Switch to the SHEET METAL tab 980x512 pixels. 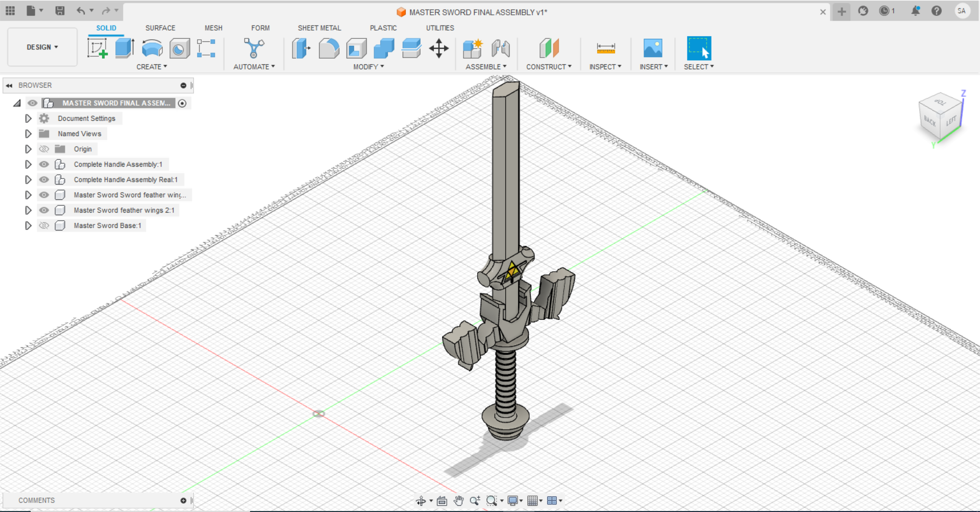click(320, 28)
